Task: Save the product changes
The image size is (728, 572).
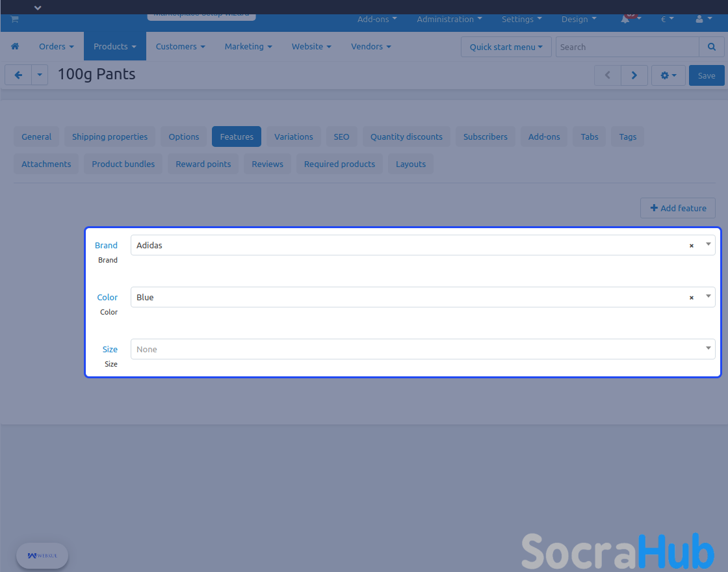Action: pyautogui.click(x=707, y=75)
